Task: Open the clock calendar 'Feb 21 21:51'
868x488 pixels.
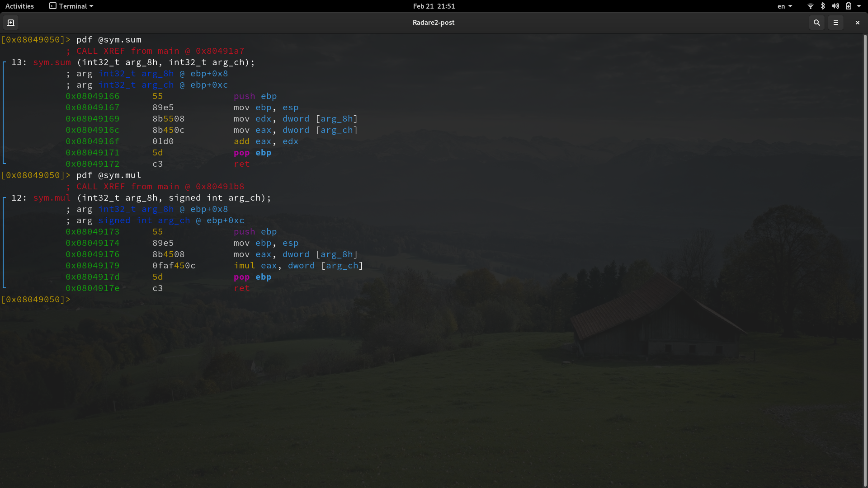Action: click(434, 6)
